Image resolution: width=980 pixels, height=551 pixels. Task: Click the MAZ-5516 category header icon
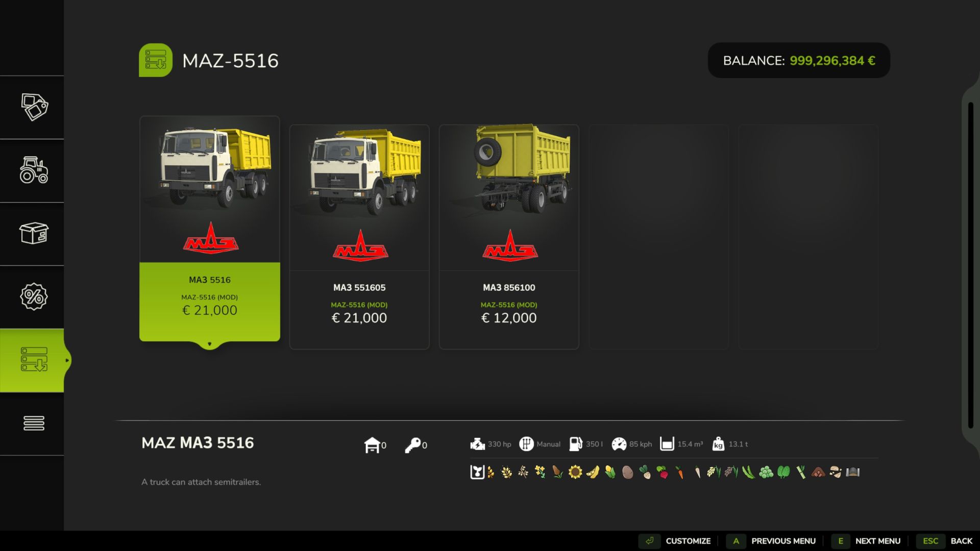pyautogui.click(x=156, y=60)
